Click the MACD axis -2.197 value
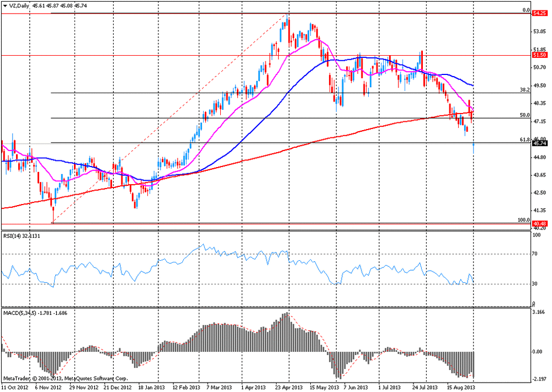 [539, 379]
